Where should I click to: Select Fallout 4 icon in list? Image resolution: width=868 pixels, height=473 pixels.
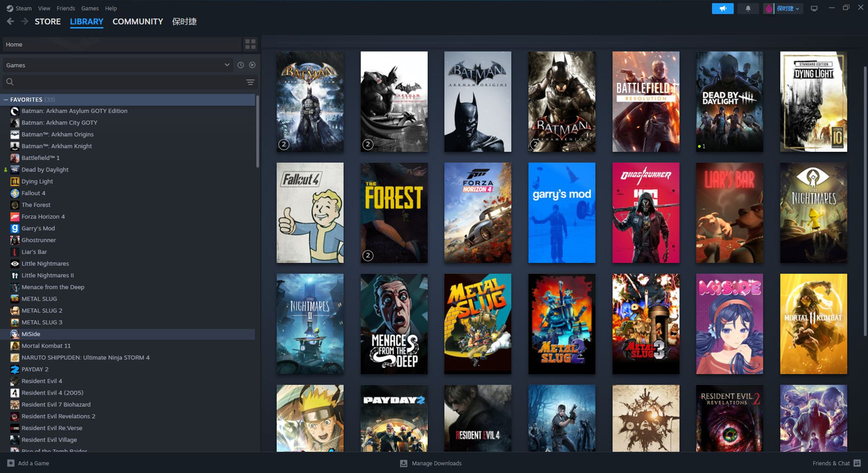(15, 193)
